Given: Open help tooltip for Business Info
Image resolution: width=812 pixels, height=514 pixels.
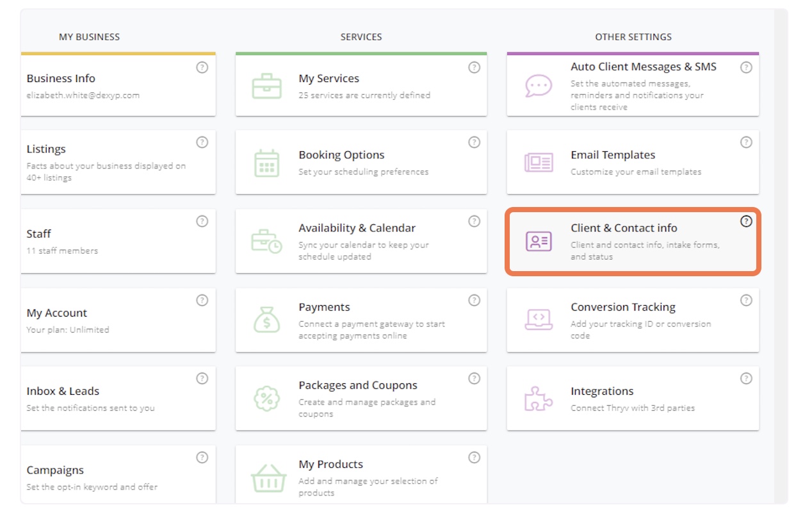Looking at the screenshot, I should [202, 67].
